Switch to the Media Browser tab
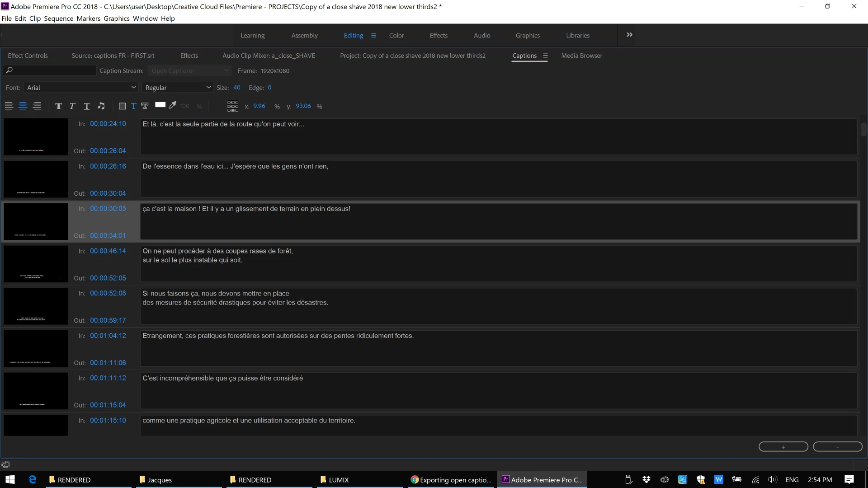The width and height of the screenshot is (868, 488). [581, 56]
